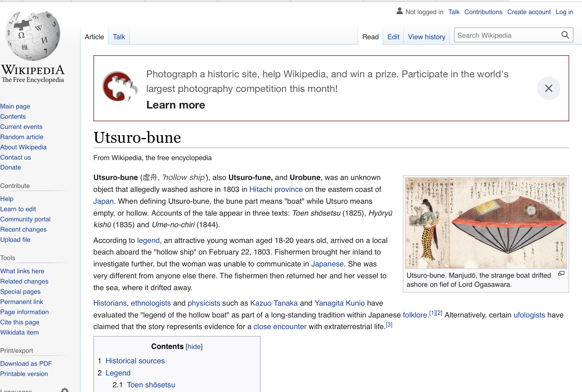Image resolution: width=582 pixels, height=392 pixels.
Task: Jump to Legend section in Contents
Action: coord(118,373)
